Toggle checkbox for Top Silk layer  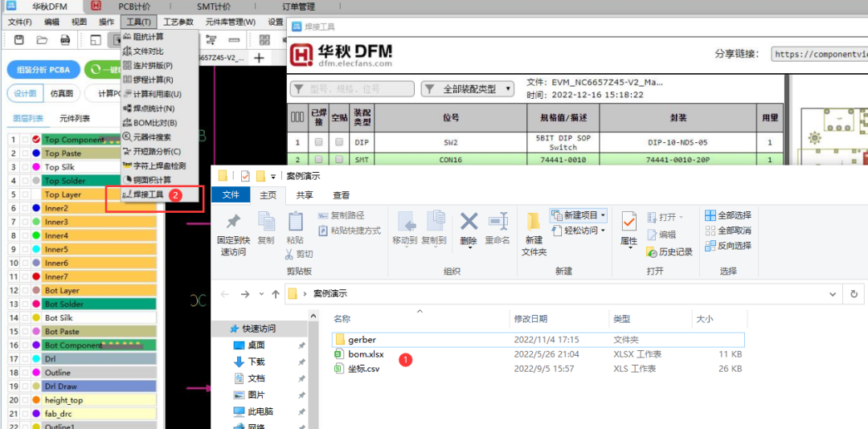click(24, 167)
